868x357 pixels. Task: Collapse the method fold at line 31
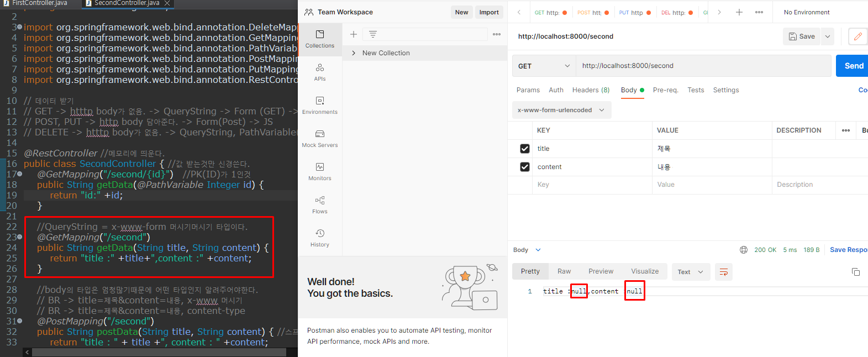pos(20,321)
